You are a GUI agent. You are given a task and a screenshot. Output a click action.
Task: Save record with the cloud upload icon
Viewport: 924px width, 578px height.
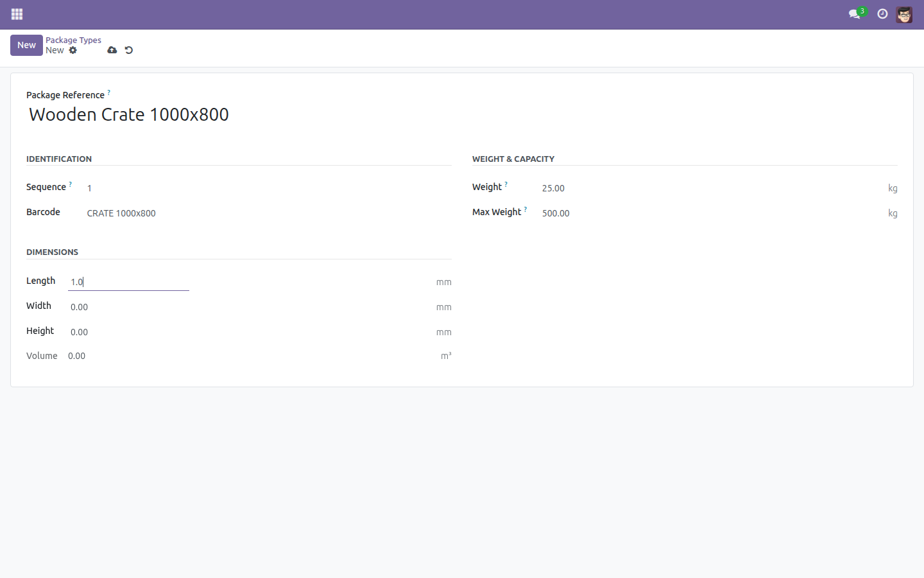pyautogui.click(x=112, y=50)
